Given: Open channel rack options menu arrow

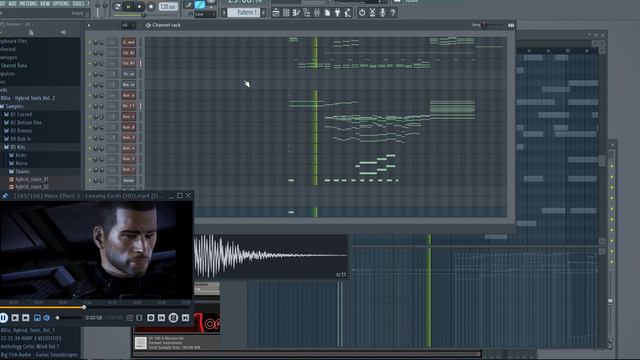Looking at the screenshot, I should coord(89,25).
